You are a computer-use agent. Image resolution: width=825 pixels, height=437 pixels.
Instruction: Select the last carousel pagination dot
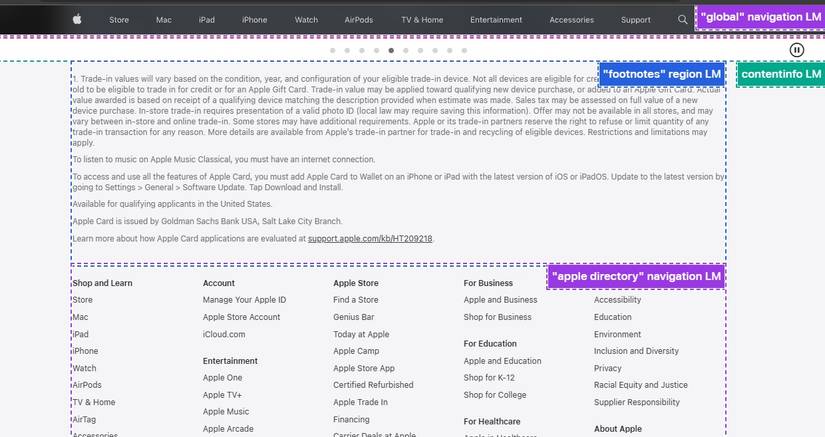[x=464, y=50]
